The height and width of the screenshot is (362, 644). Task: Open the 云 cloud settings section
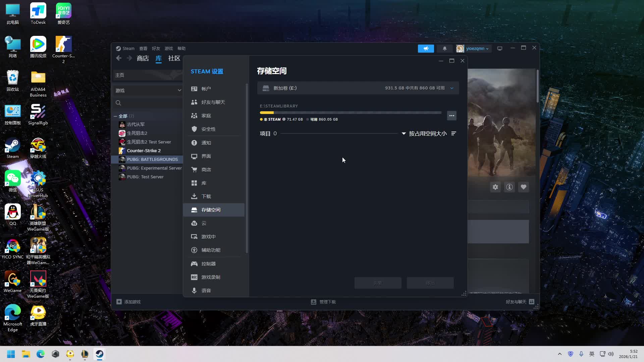tap(204, 223)
